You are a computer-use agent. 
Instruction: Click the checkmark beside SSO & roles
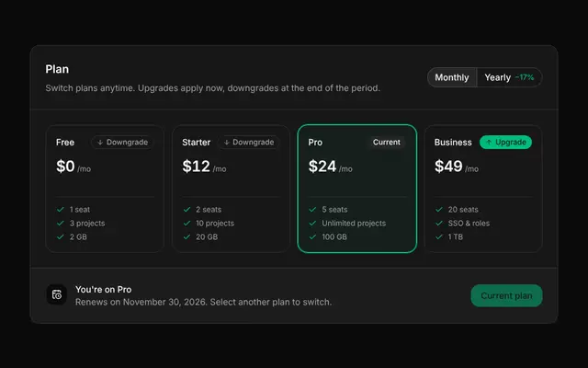[439, 223]
